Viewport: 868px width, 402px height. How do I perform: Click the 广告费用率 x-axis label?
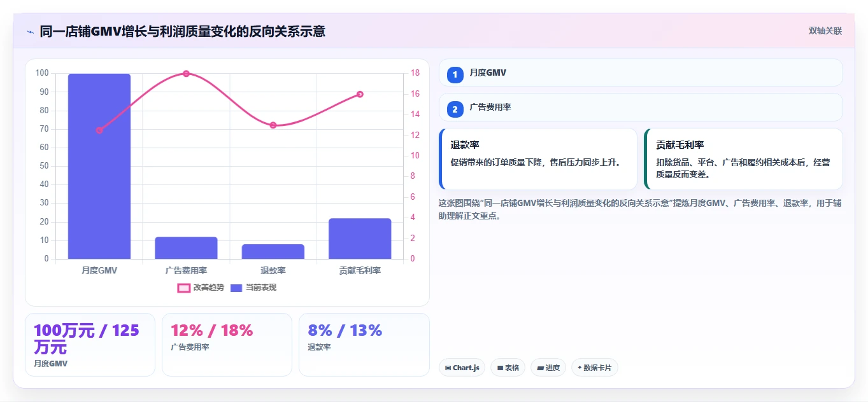coord(186,270)
